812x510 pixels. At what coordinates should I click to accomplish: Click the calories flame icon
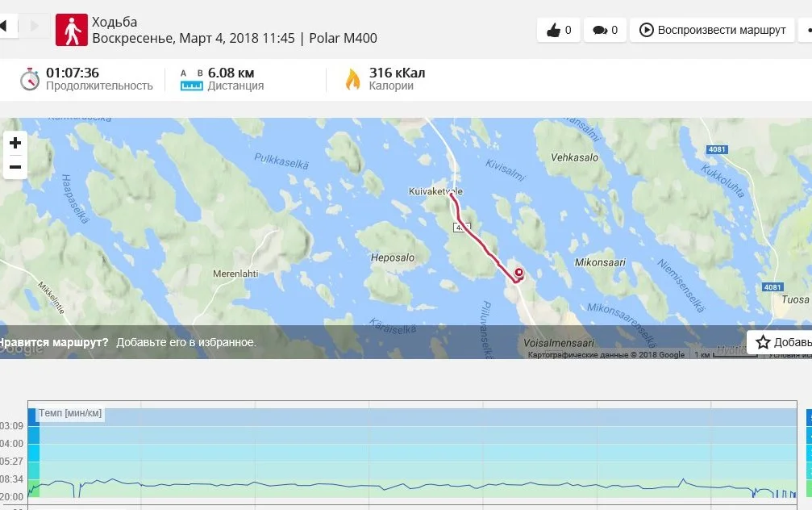(x=352, y=79)
